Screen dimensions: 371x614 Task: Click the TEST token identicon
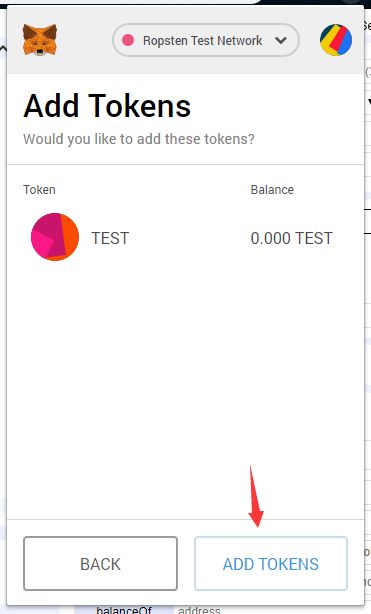pos(55,237)
